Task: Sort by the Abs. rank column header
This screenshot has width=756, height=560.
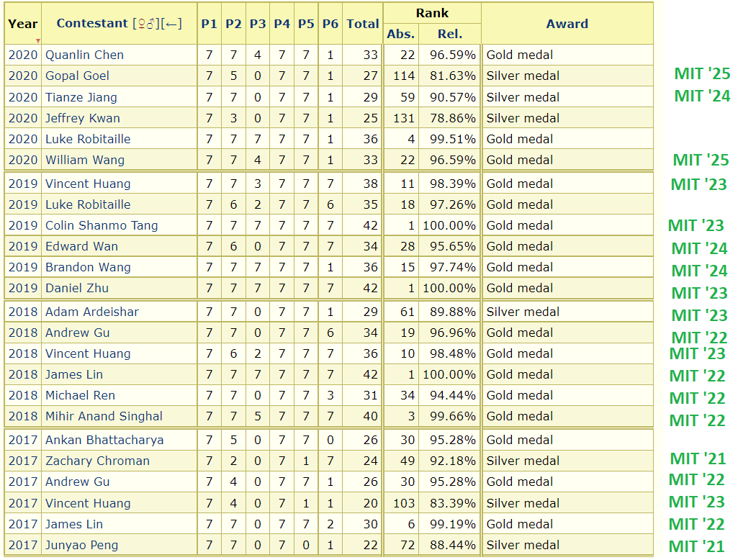Action: coord(400,35)
